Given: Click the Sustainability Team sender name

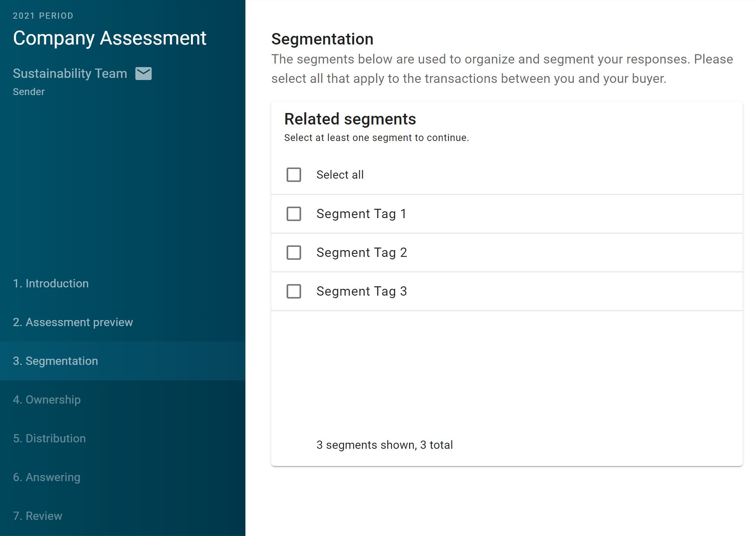Looking at the screenshot, I should pyautogui.click(x=70, y=74).
